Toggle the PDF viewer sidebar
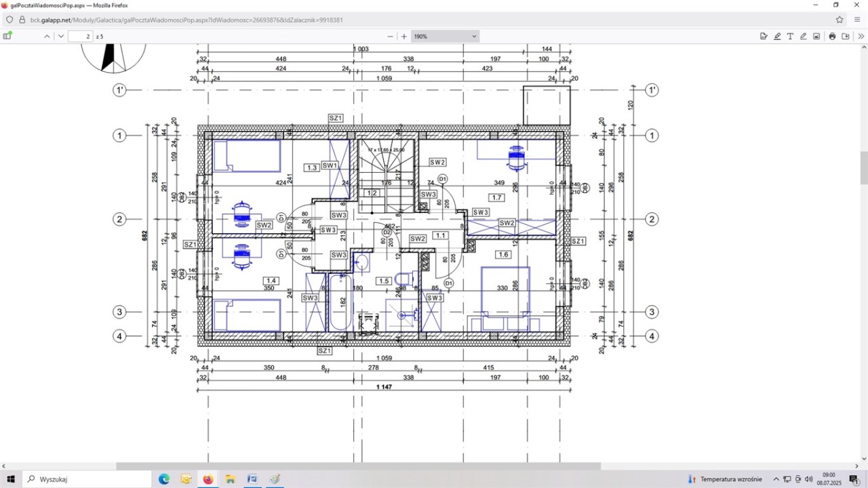Viewport: 868px width, 488px height. (x=7, y=37)
